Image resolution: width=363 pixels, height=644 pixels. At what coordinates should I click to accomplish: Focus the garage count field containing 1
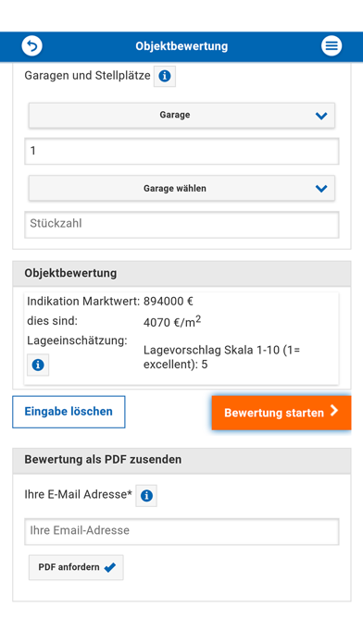click(x=181, y=151)
